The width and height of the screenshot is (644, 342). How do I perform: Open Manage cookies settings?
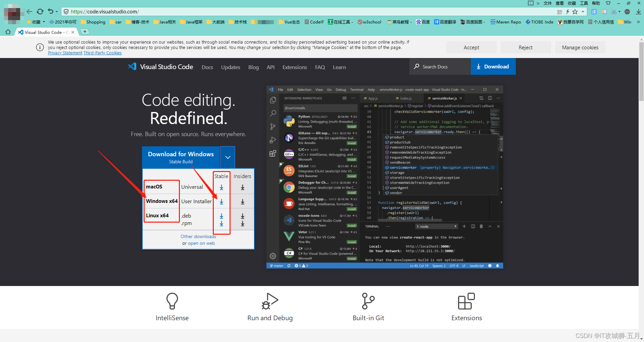pyautogui.click(x=580, y=48)
